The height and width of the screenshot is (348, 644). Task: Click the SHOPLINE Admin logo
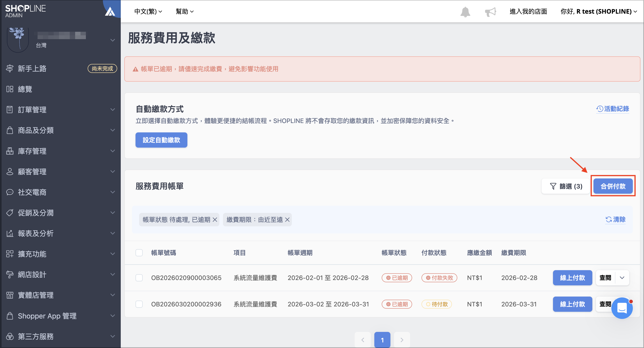(25, 11)
